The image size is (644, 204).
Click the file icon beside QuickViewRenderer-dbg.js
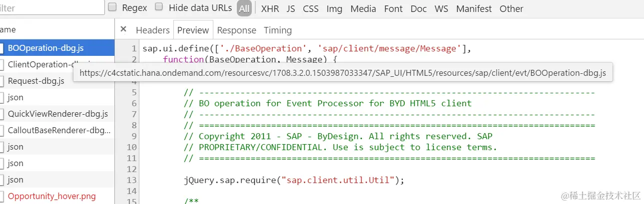[x=2, y=114]
